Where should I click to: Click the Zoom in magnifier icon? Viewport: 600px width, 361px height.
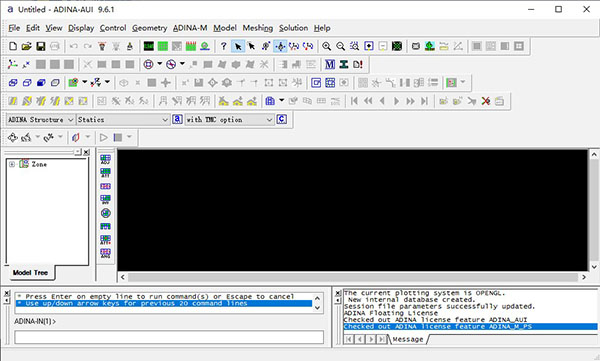[x=326, y=46]
